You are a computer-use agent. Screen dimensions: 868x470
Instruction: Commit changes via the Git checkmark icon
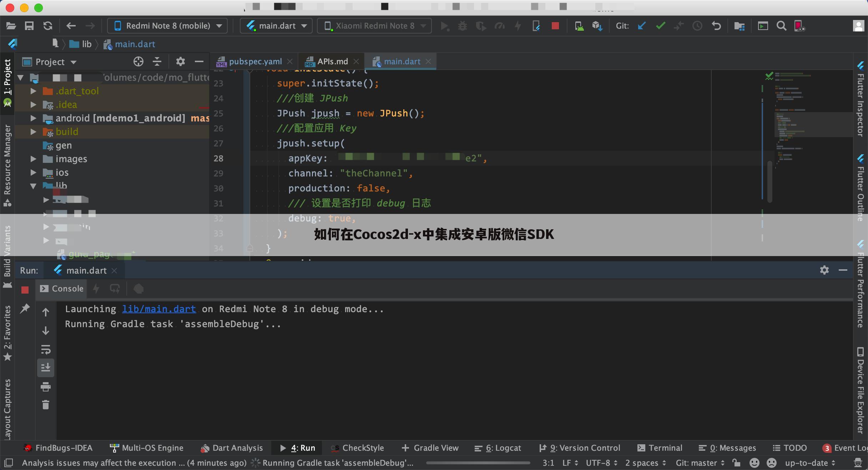(660, 26)
